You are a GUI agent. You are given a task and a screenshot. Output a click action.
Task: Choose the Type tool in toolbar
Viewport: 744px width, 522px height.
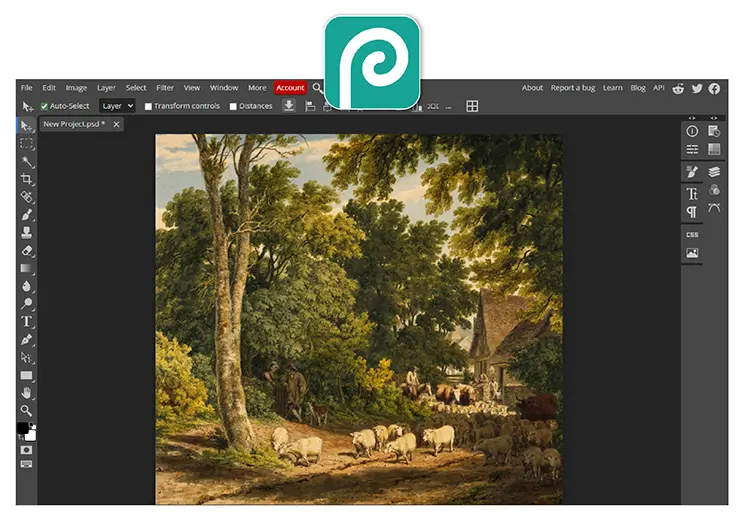pos(27,321)
